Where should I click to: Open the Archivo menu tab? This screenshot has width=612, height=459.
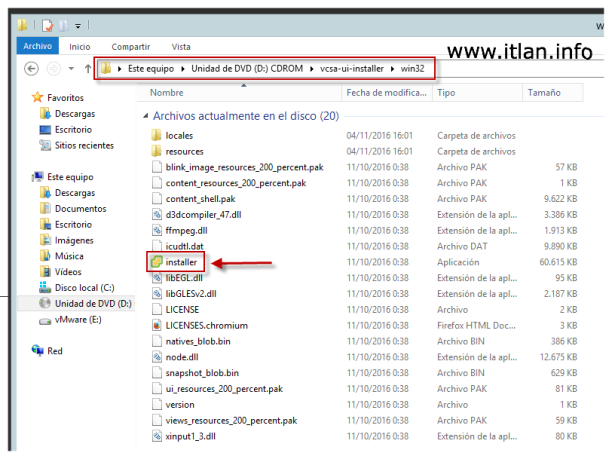click(x=37, y=46)
